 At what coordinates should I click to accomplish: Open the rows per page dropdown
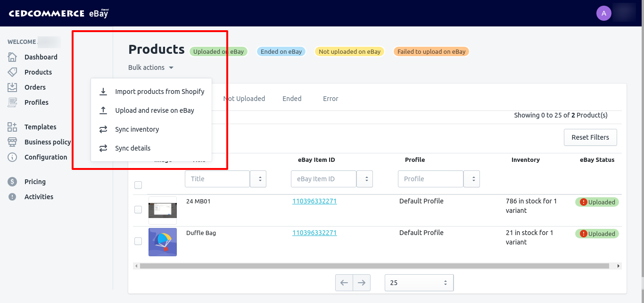(x=419, y=283)
